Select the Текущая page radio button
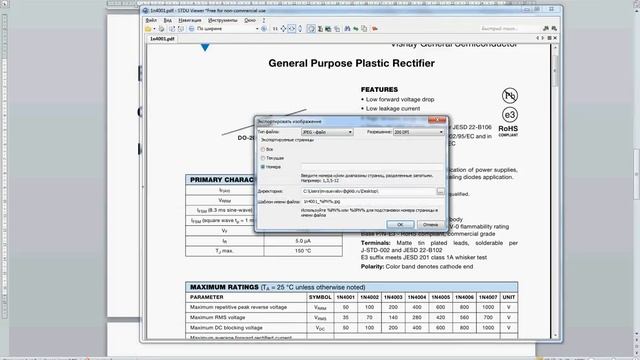The width and height of the screenshot is (640, 360). (x=263, y=158)
